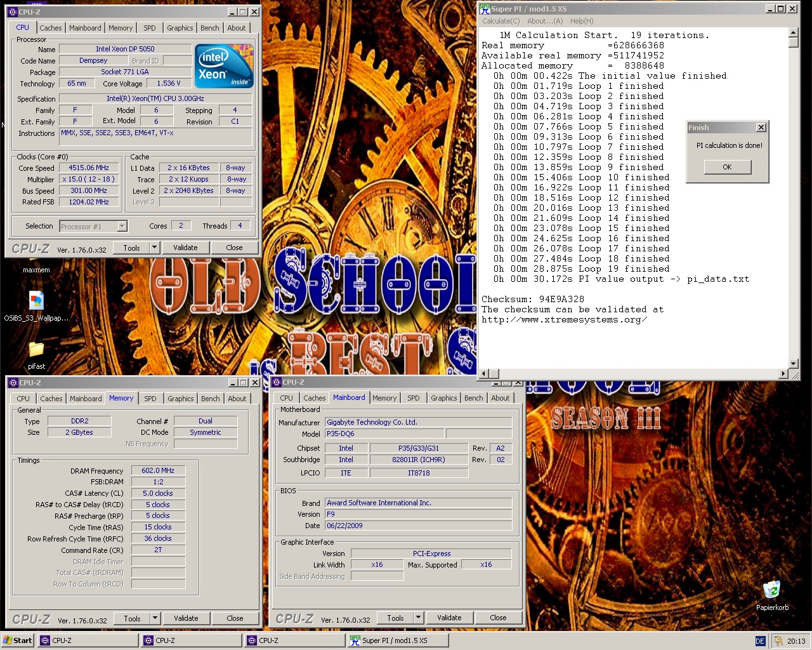The image size is (812, 650).
Task: Click Tools button in top CPU-Z window
Action: (x=132, y=248)
